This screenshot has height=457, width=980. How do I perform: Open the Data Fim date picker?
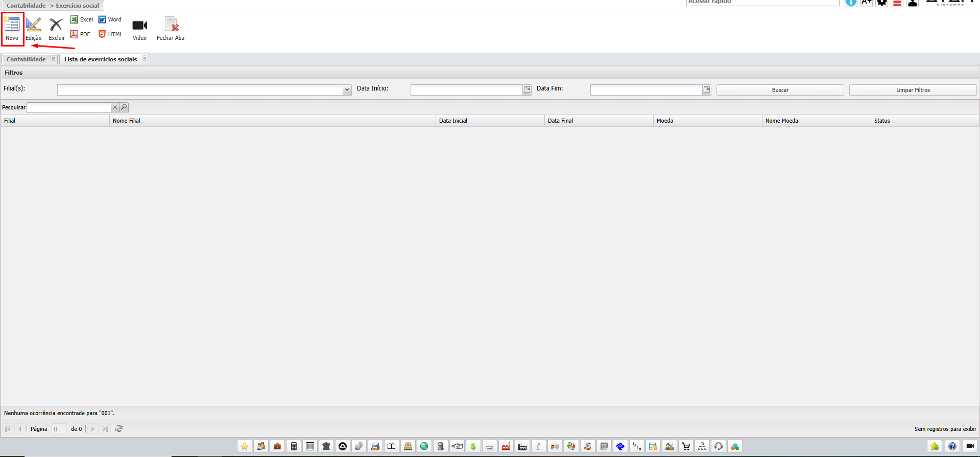point(706,90)
